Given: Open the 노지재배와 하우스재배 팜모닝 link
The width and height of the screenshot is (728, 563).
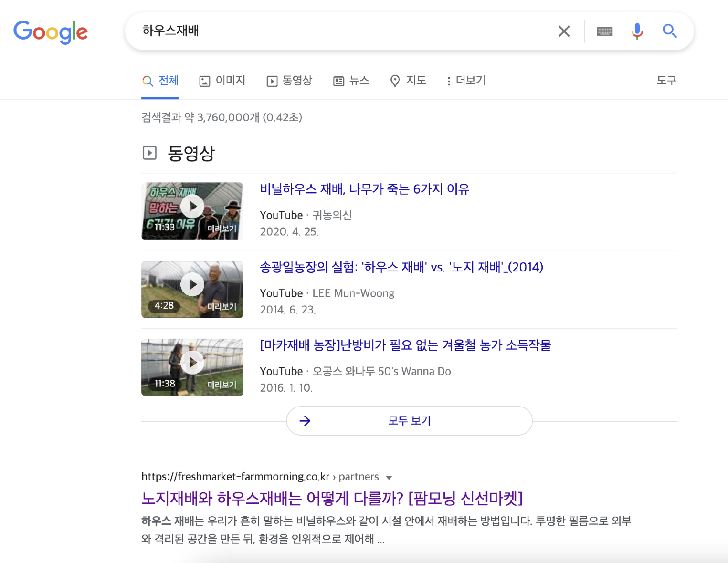Looking at the screenshot, I should (x=332, y=498).
